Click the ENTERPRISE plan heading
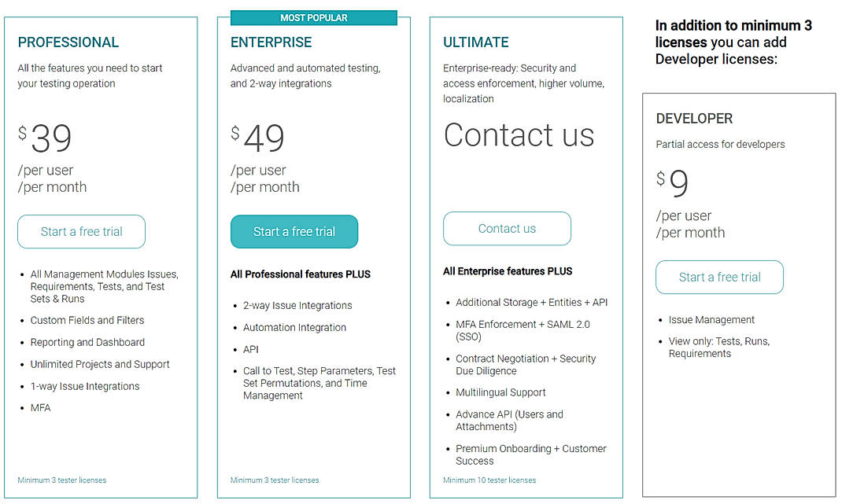Viewport: 842px width, 504px height. 271,42
